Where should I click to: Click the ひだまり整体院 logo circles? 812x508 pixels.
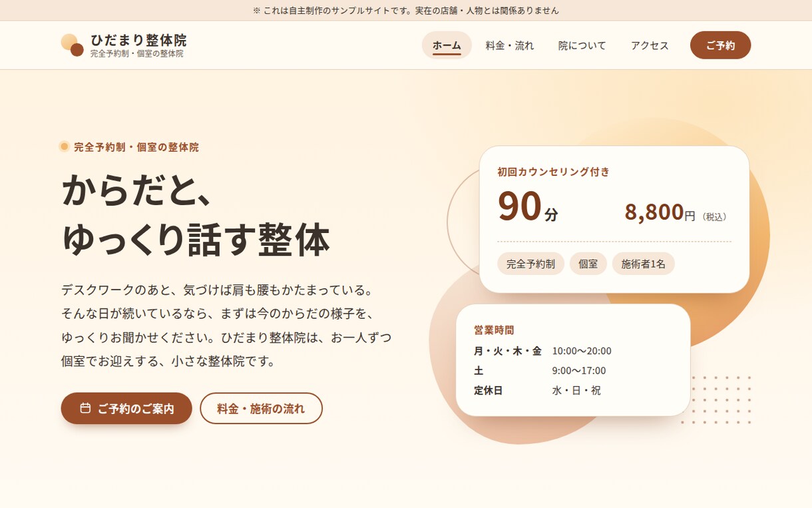coord(72,45)
